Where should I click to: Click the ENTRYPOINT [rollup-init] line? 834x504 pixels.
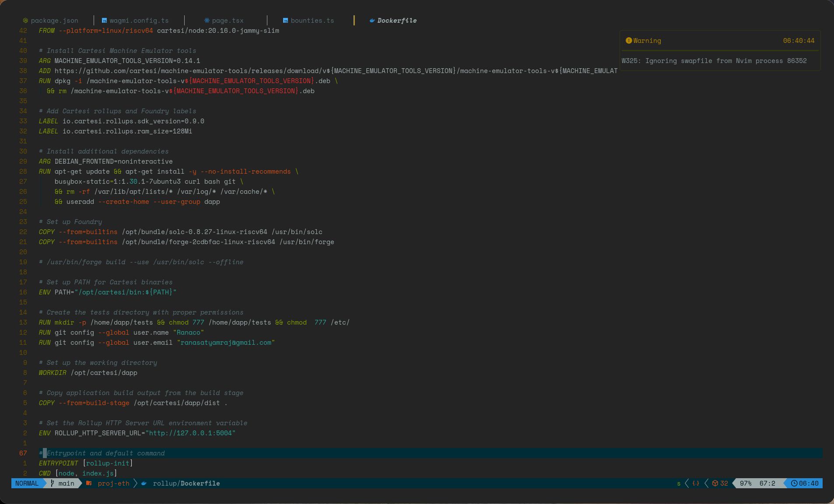point(86,463)
